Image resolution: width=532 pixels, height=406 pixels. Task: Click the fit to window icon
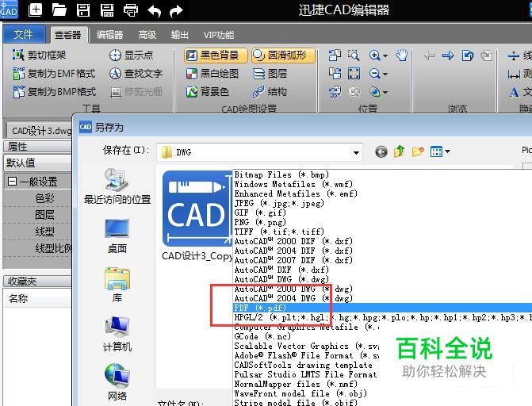354,73
